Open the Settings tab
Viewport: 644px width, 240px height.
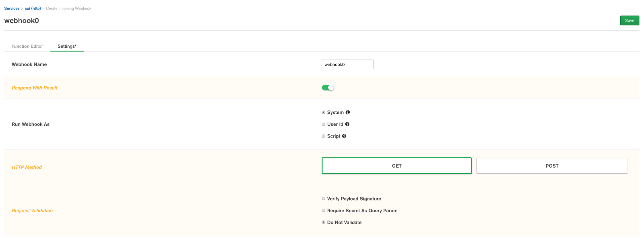pyautogui.click(x=67, y=46)
